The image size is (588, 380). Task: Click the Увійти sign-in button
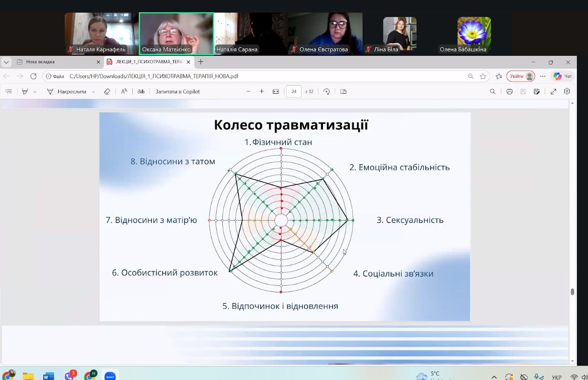(x=520, y=76)
